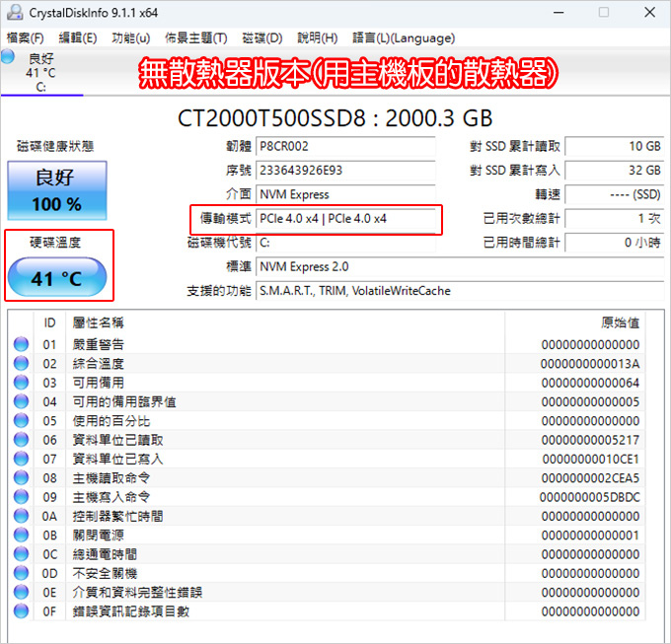671x644 pixels.
Task: Select the 總通電時間 attribute name
Action: pos(105,554)
